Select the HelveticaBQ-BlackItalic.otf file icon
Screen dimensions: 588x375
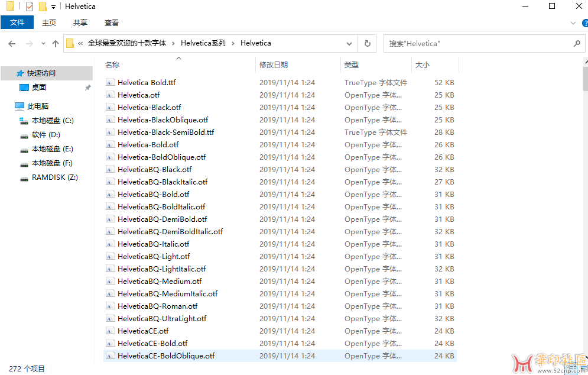click(x=110, y=182)
